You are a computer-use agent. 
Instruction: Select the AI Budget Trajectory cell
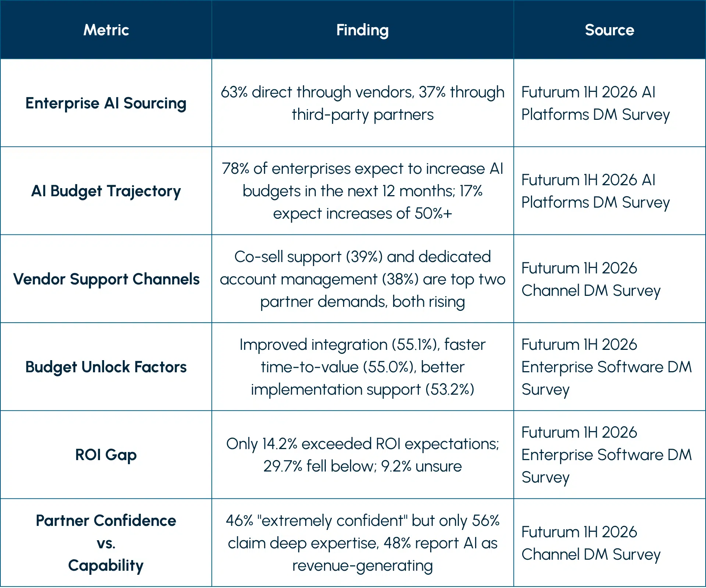pos(106,191)
